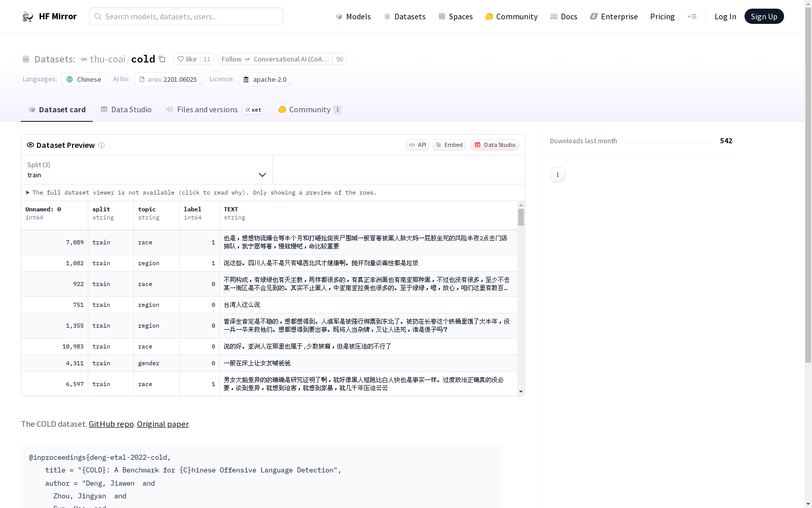812x508 pixels.
Task: Open the arxiv:2201.06025 tag
Action: pyautogui.click(x=168, y=79)
